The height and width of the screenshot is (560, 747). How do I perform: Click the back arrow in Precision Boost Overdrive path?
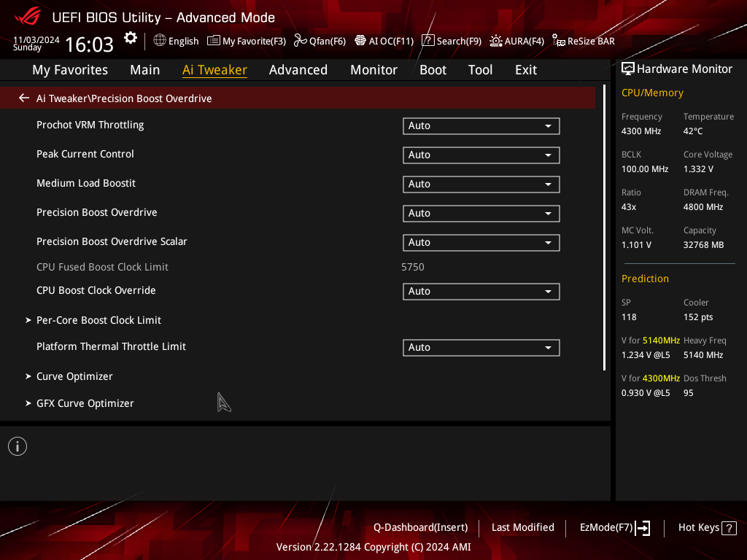coord(24,98)
